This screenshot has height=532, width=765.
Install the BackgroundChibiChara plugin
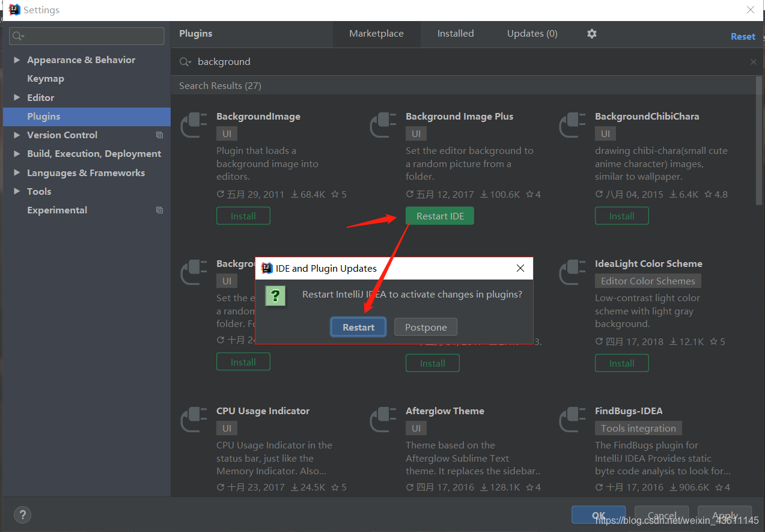click(x=622, y=216)
